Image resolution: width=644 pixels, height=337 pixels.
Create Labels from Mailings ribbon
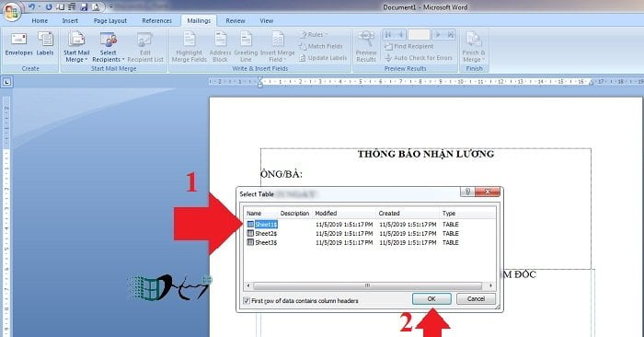click(45, 44)
